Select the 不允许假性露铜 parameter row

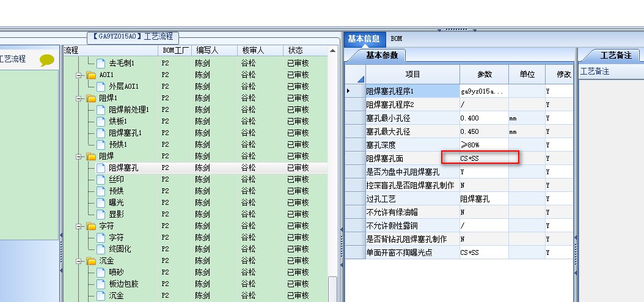[x=459, y=226]
